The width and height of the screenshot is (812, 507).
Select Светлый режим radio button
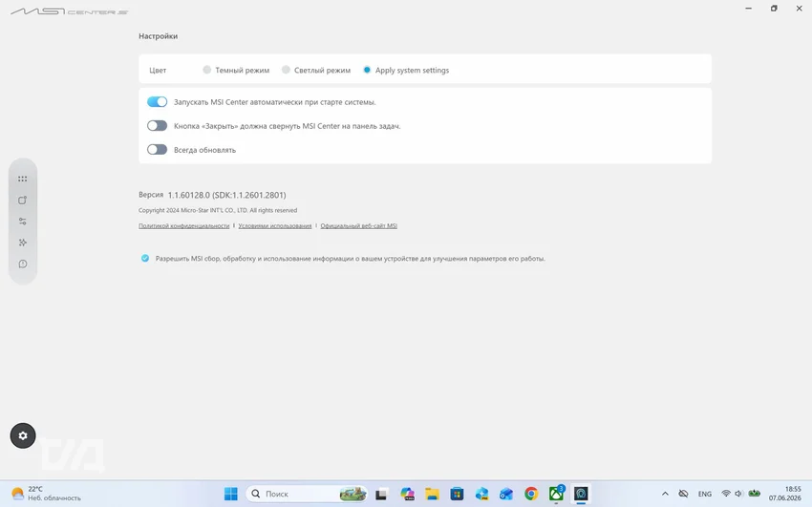click(286, 70)
